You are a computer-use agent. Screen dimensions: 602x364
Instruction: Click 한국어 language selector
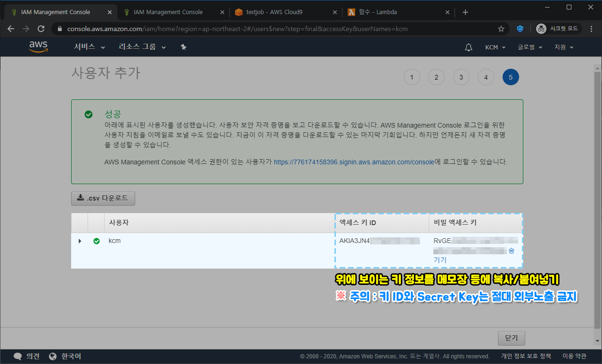[x=71, y=356]
